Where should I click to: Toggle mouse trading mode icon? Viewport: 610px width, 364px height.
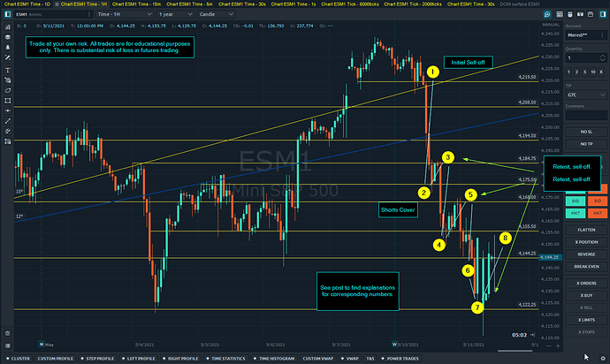coord(570,14)
